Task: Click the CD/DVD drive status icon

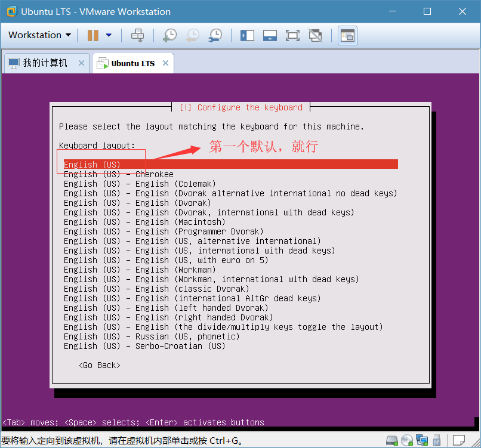Action: coord(407,440)
